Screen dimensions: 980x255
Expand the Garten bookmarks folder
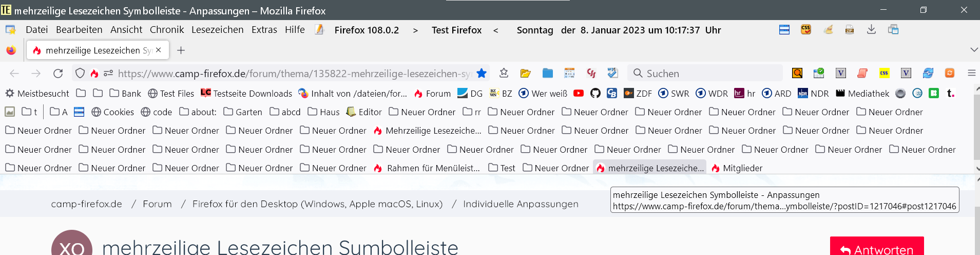click(243, 112)
